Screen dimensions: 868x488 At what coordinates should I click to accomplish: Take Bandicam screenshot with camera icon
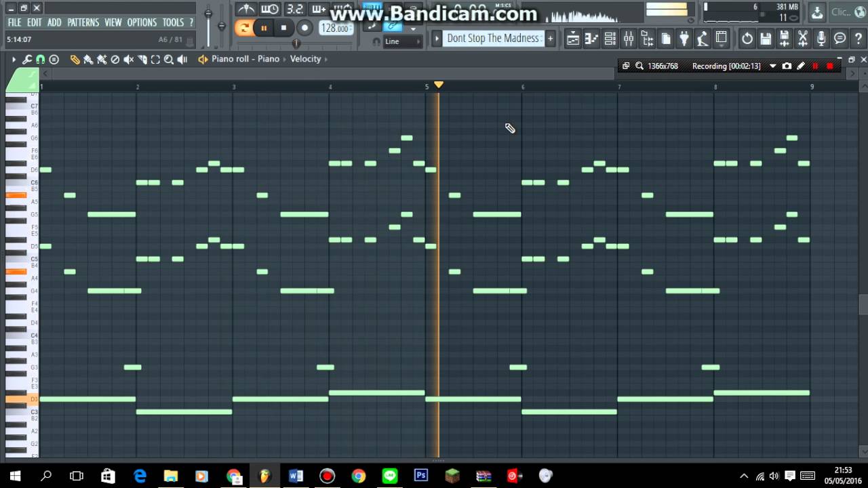[787, 66]
